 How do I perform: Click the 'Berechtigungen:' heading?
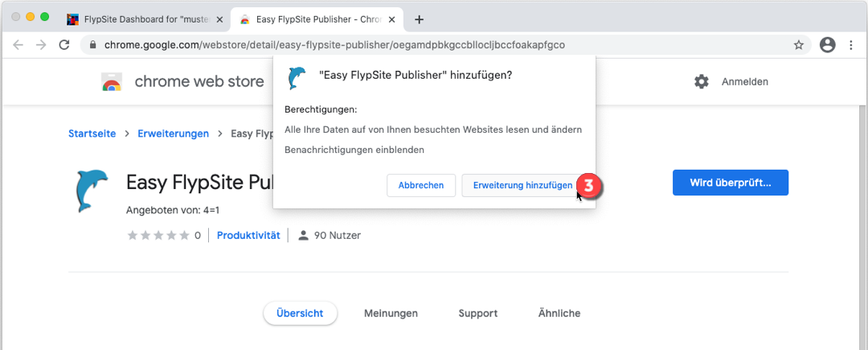pos(321,109)
